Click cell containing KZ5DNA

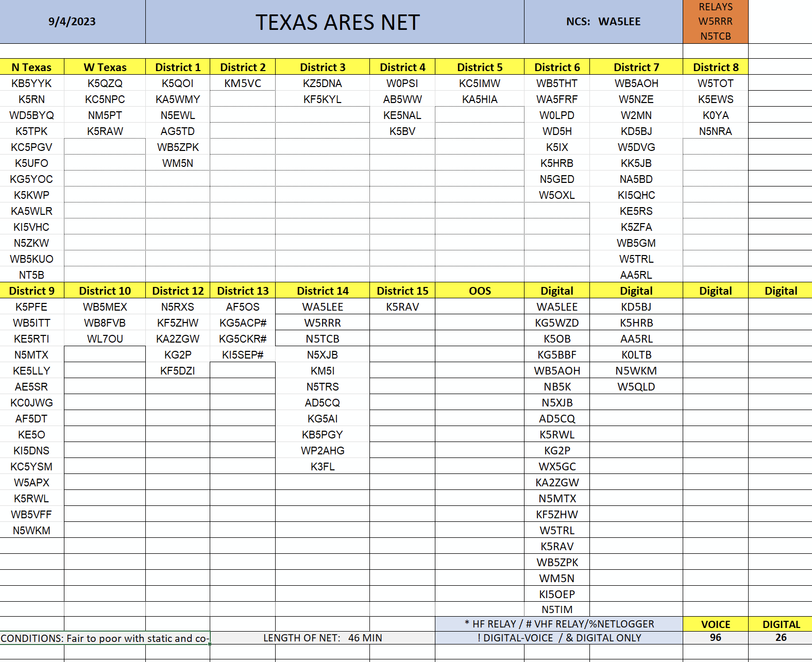[323, 83]
